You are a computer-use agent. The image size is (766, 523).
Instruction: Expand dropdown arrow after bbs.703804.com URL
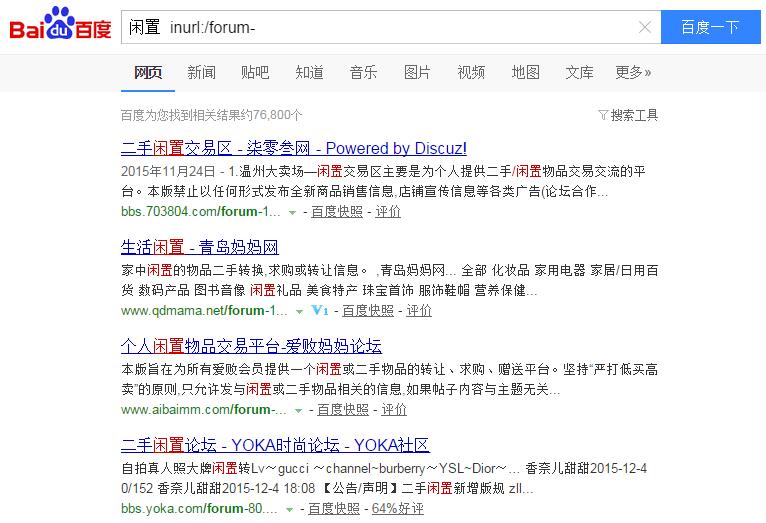pyautogui.click(x=292, y=212)
